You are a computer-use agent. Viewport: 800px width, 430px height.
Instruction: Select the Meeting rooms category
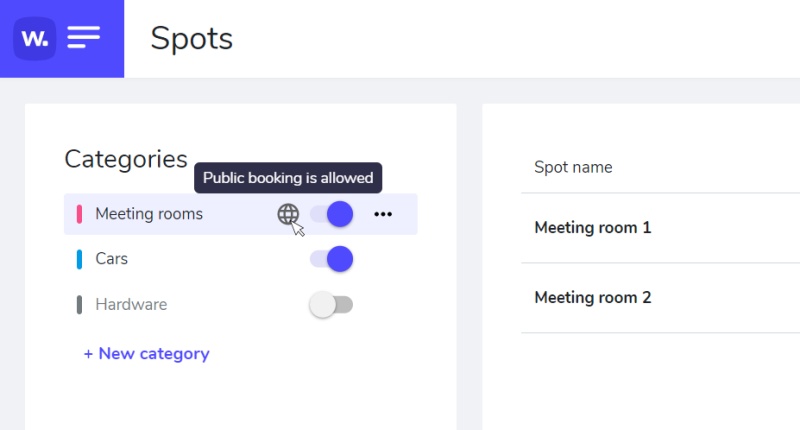tap(149, 214)
